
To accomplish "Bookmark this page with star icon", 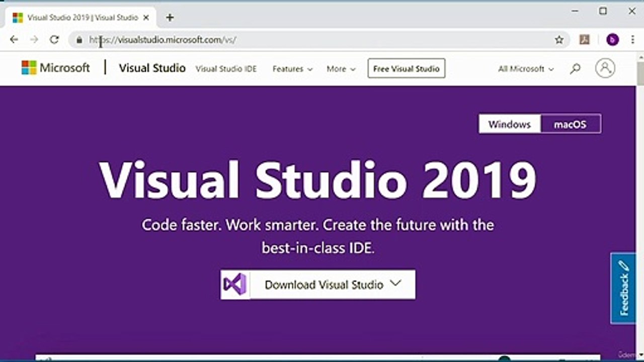I will [559, 40].
